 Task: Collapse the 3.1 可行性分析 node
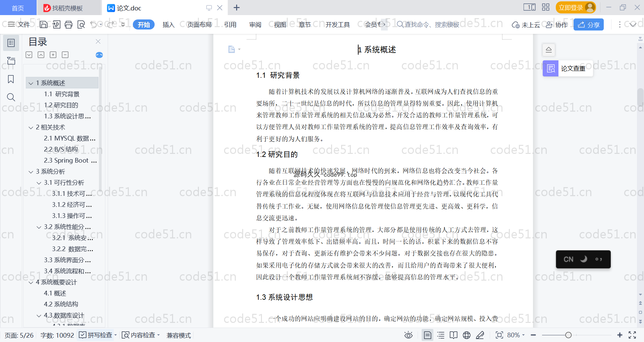39,183
